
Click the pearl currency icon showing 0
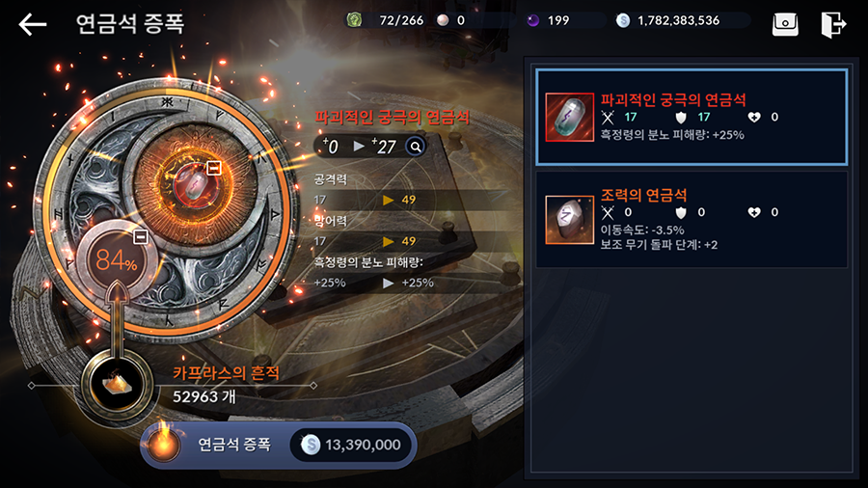pyautogui.click(x=443, y=20)
